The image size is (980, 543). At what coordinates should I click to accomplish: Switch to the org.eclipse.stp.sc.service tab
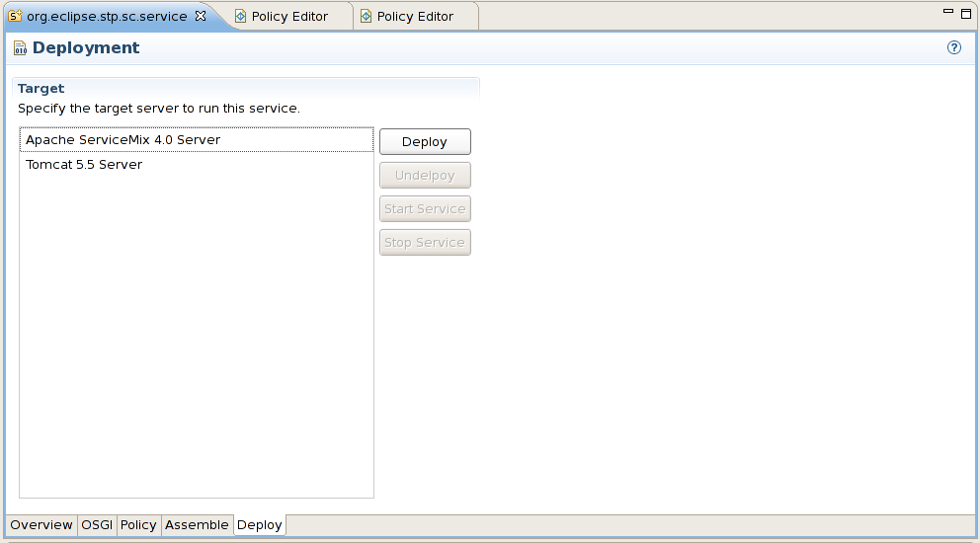coord(107,16)
